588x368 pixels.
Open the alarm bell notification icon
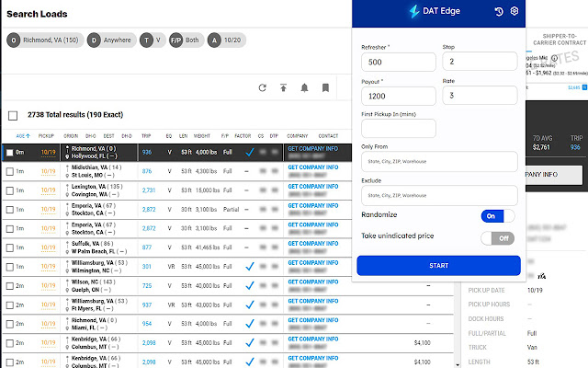[x=304, y=87]
